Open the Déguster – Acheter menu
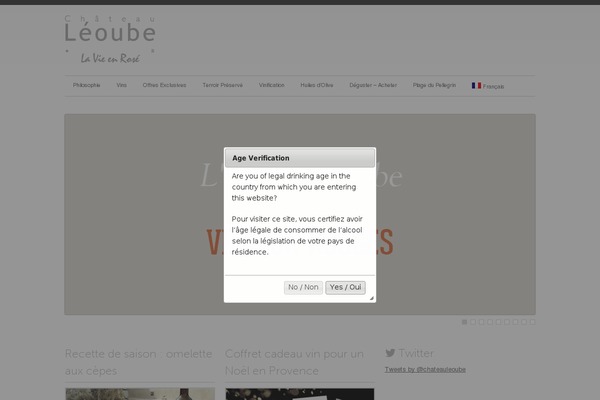 (x=373, y=85)
